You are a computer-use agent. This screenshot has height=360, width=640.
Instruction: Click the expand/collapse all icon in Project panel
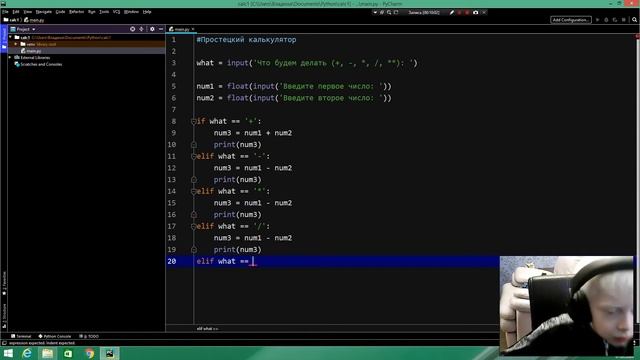click(141, 29)
